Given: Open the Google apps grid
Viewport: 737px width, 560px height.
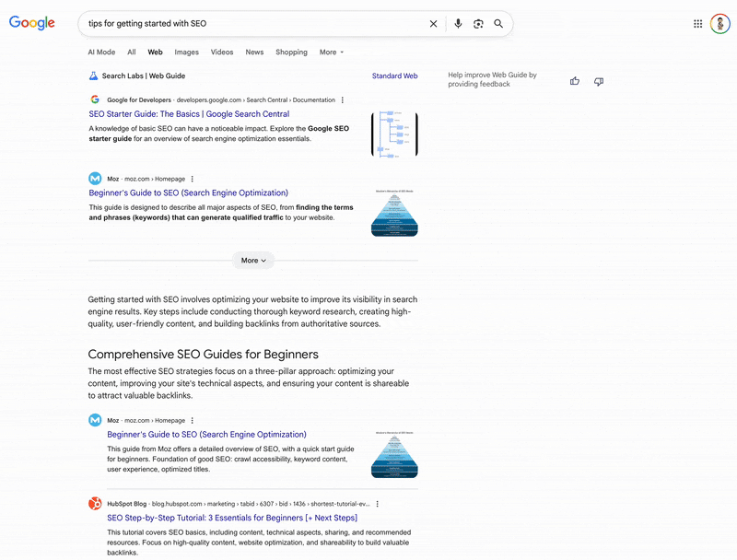Looking at the screenshot, I should [698, 23].
